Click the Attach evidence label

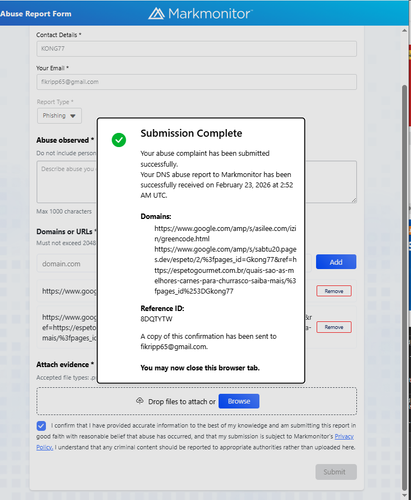pos(65,365)
